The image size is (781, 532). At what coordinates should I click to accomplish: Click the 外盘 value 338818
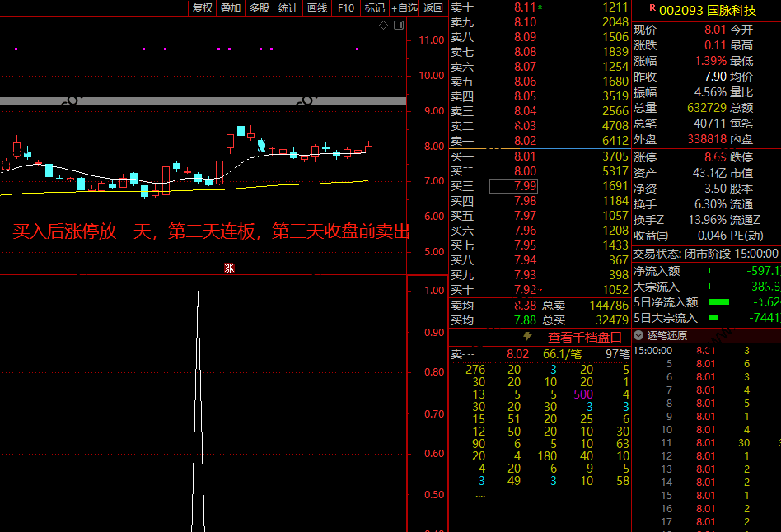pos(707,139)
